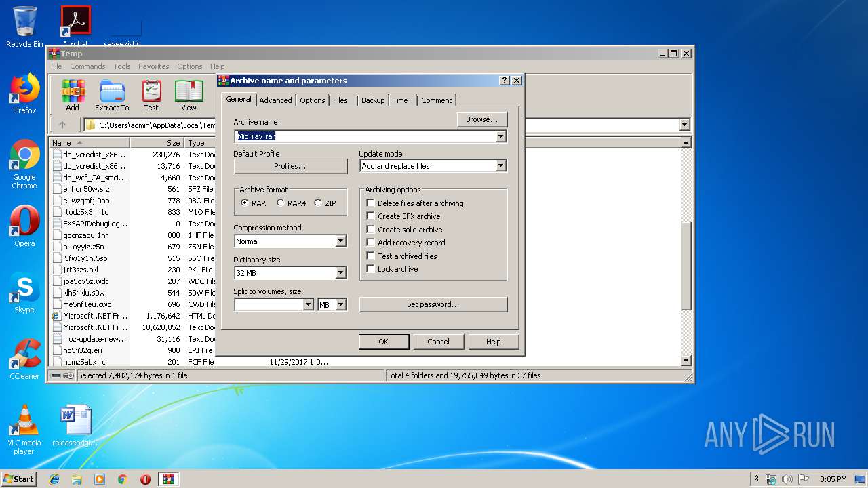The height and width of the screenshot is (488, 868).
Task: Click Cancel in the archive dialog
Action: (438, 342)
